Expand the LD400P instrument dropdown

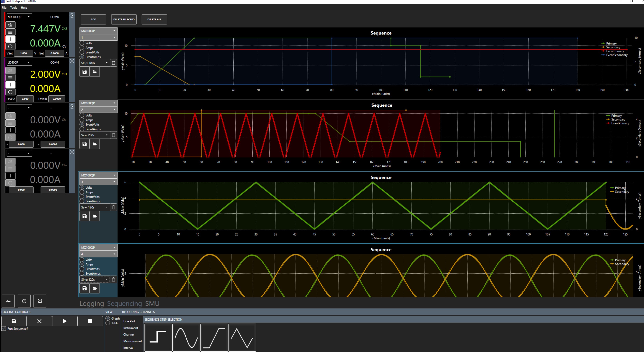pos(19,62)
